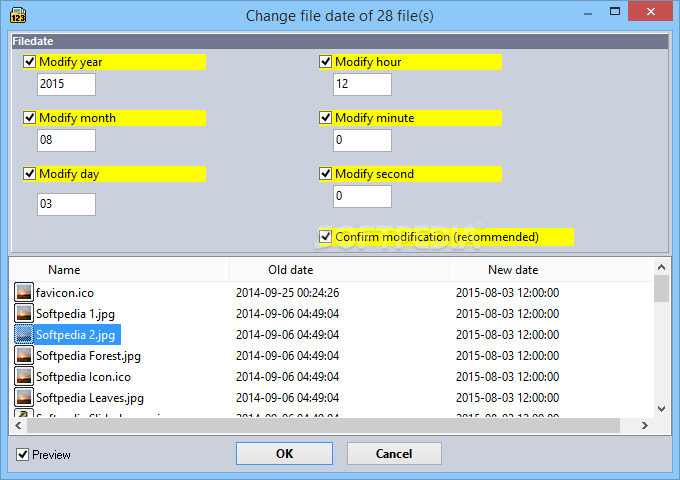Click the old date of Softpedia Forest.jpg
This screenshot has height=480, width=680.
pos(288,356)
